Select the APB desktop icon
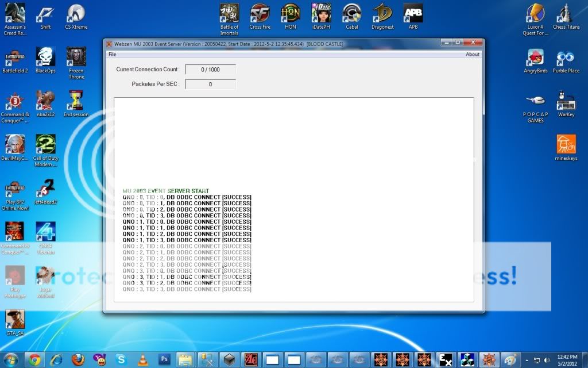Screen dimensions: 588x368 pos(413,14)
